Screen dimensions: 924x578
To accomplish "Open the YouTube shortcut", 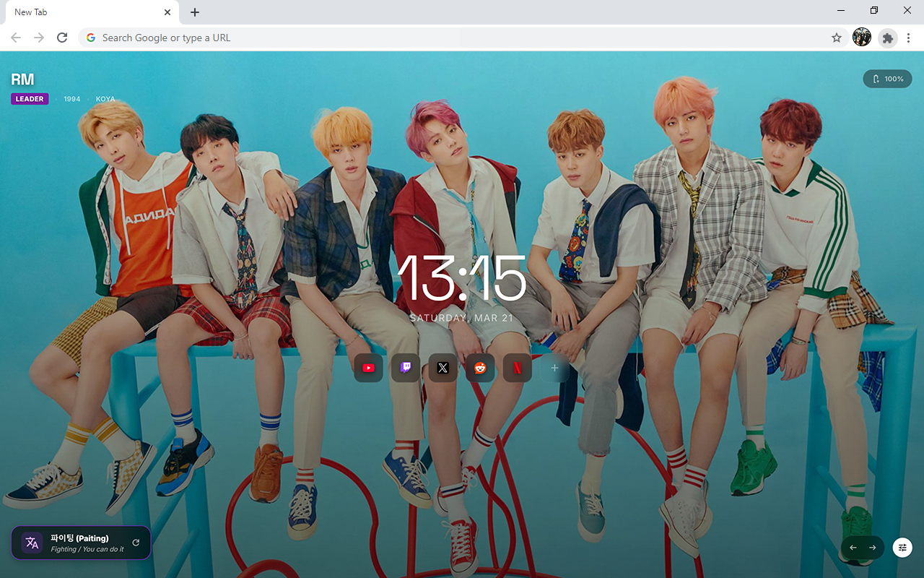I will coord(368,368).
